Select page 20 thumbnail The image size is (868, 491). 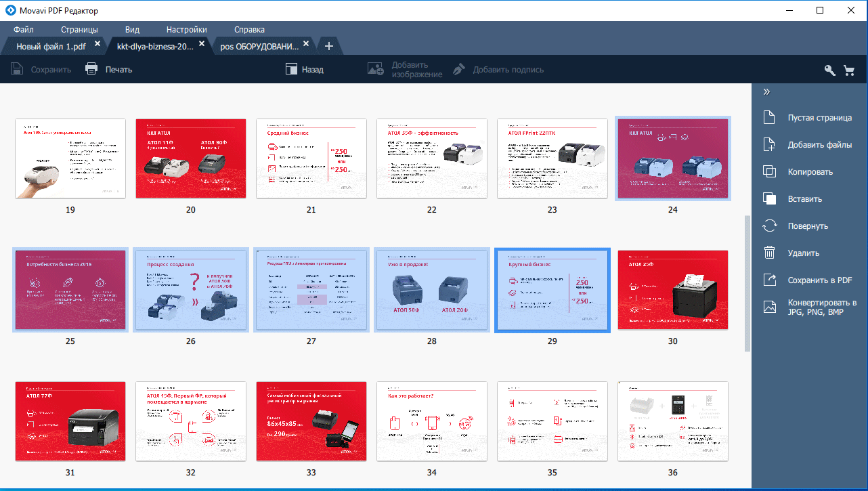[x=191, y=158]
